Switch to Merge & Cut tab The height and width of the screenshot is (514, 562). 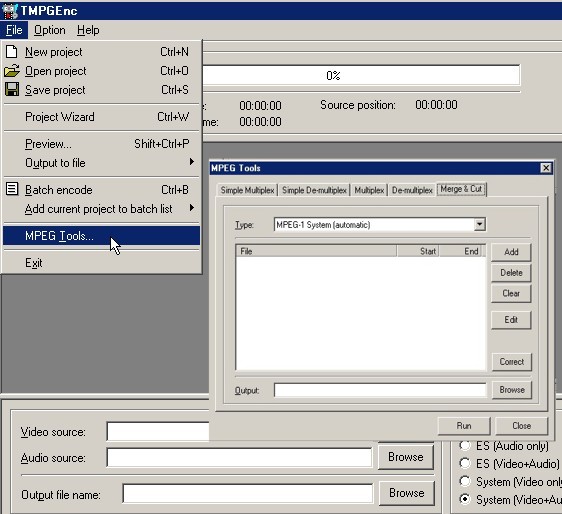coord(461,189)
